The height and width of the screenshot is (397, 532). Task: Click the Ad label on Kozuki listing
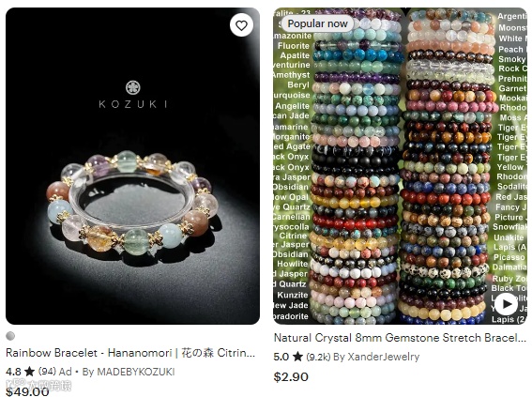click(x=66, y=372)
